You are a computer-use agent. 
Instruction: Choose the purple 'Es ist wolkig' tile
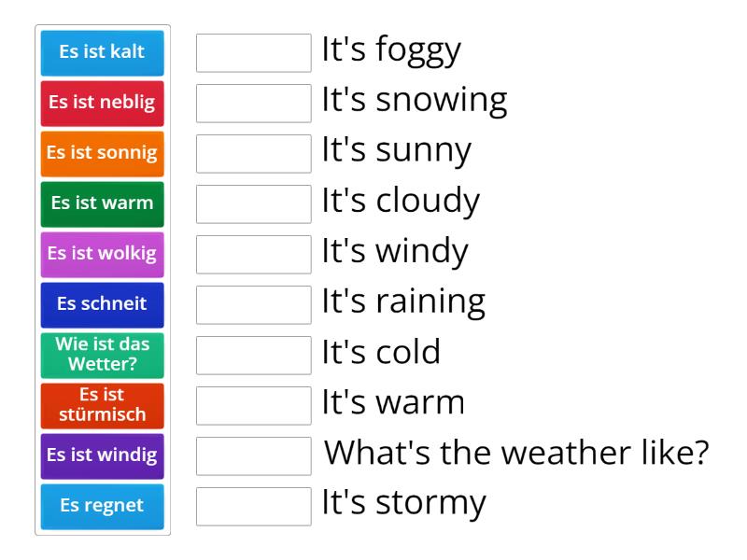102,255
